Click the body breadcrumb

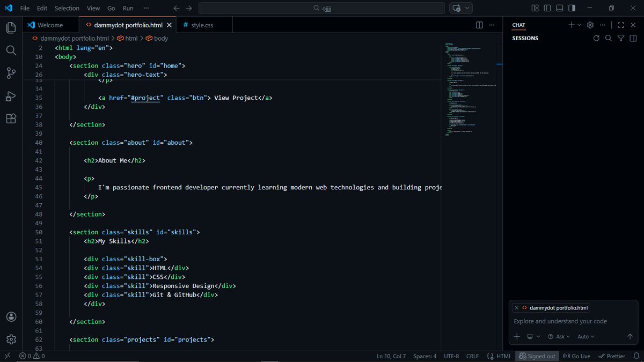pos(157,39)
